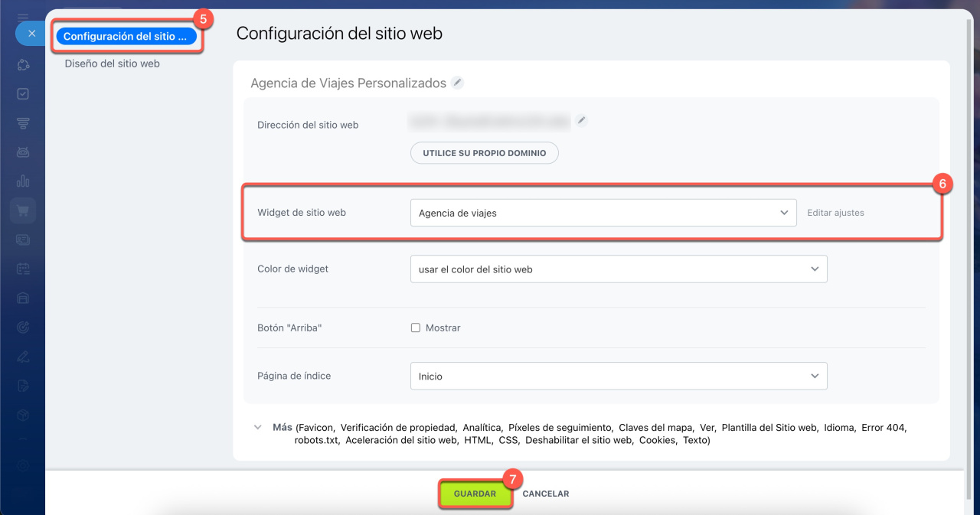Edit the site name 'Agencia de Viajes Personalizados'

coord(457,83)
